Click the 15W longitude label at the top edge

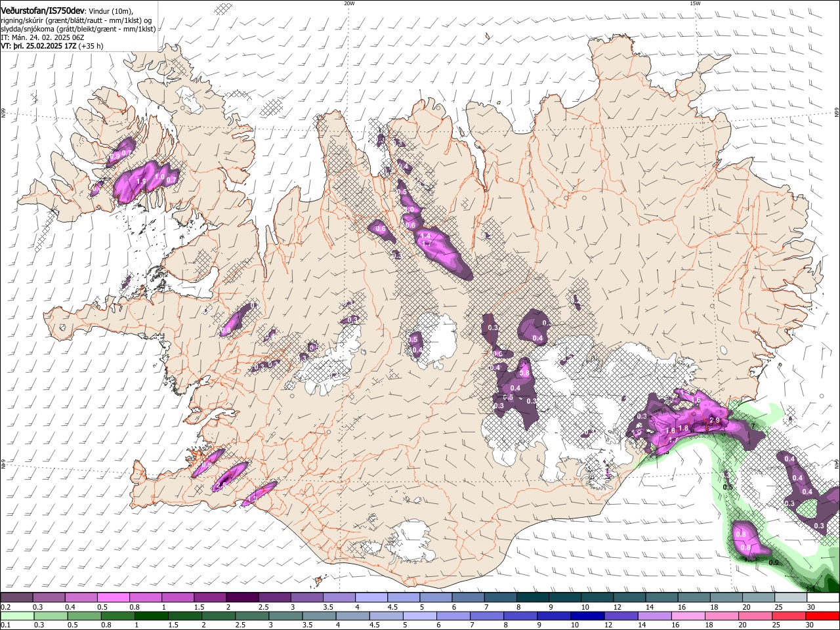pyautogui.click(x=695, y=3)
